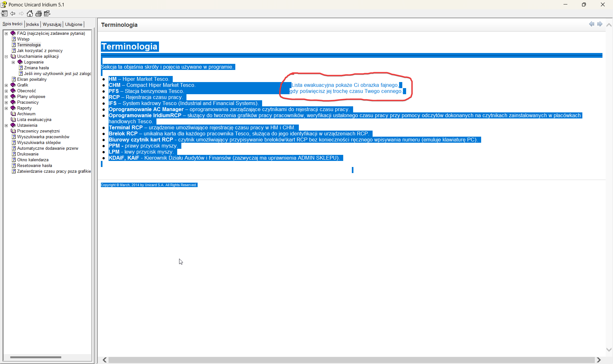
Task: Click the content scroll-left arrow
Action: point(104,360)
